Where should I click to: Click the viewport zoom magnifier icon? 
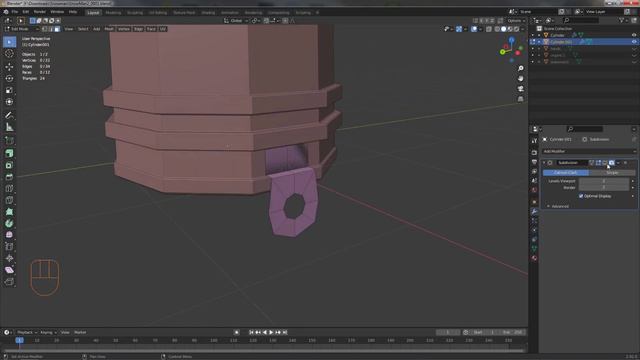[520, 68]
